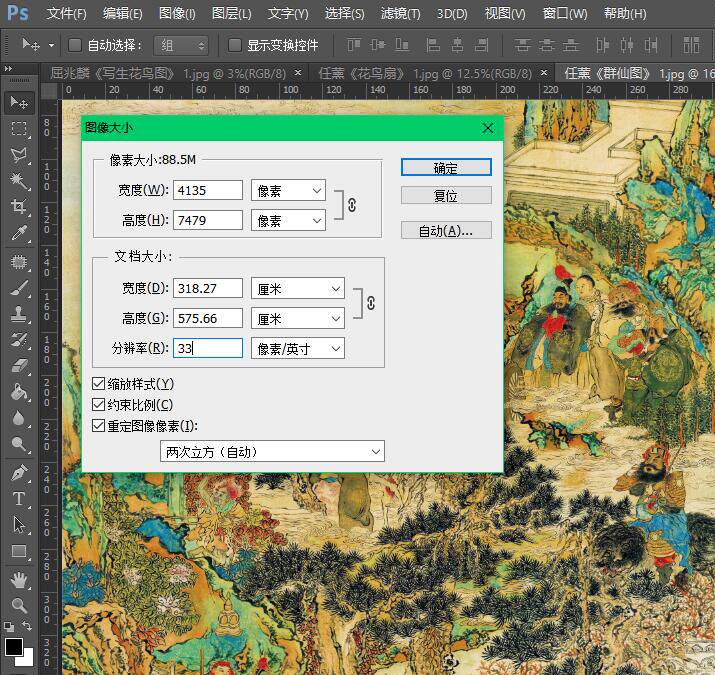Open the 窗口(W) menu

pos(565,14)
